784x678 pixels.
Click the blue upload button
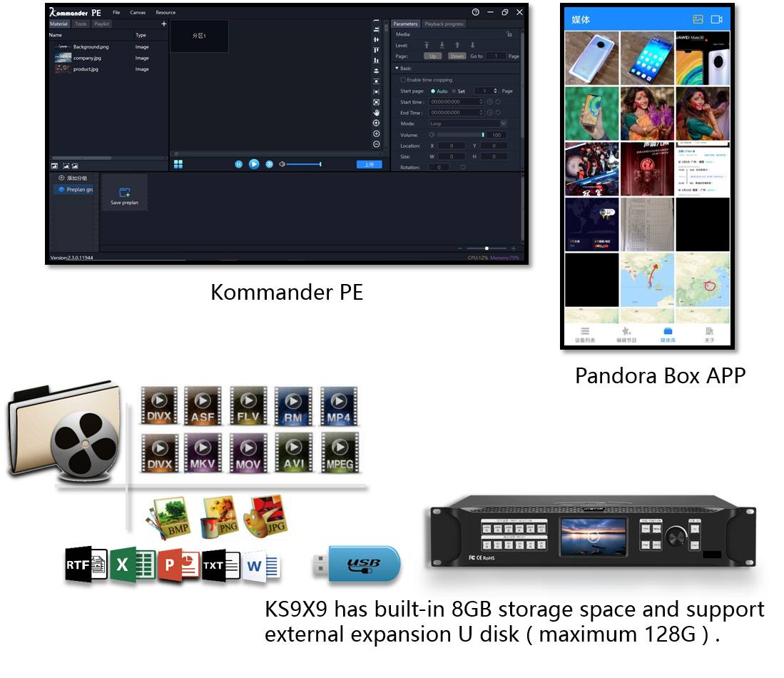pyautogui.click(x=369, y=164)
